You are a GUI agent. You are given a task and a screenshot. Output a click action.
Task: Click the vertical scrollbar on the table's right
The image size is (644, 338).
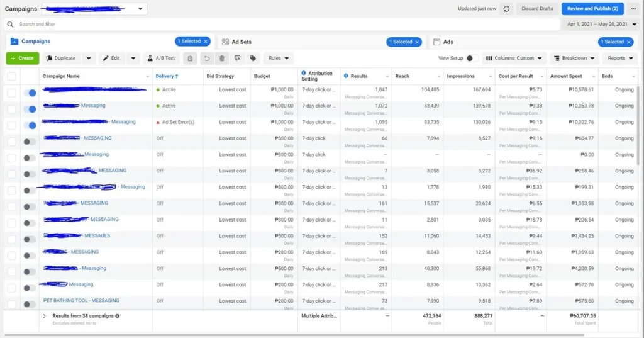click(x=638, y=125)
